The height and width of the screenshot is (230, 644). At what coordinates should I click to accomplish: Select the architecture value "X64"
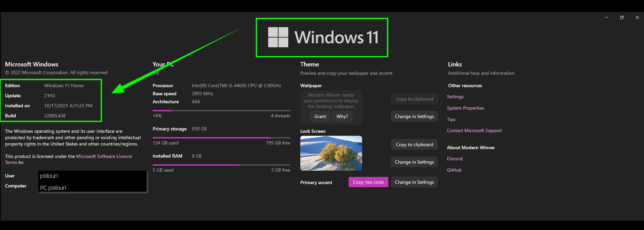tap(196, 102)
